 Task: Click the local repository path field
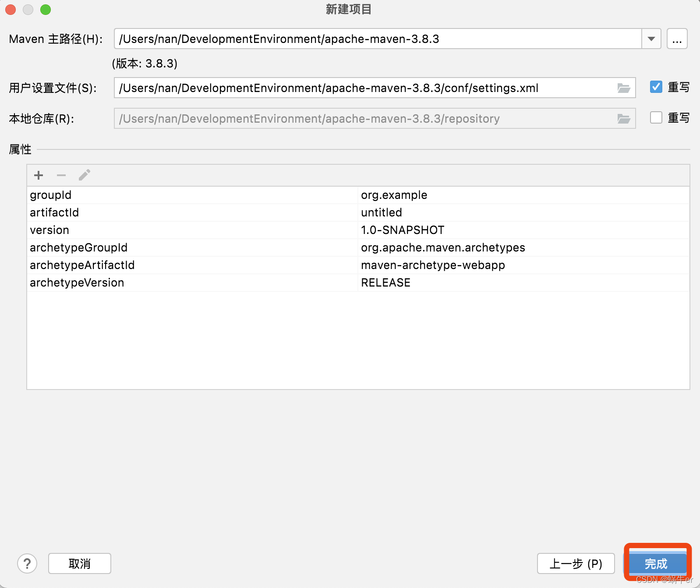click(375, 119)
